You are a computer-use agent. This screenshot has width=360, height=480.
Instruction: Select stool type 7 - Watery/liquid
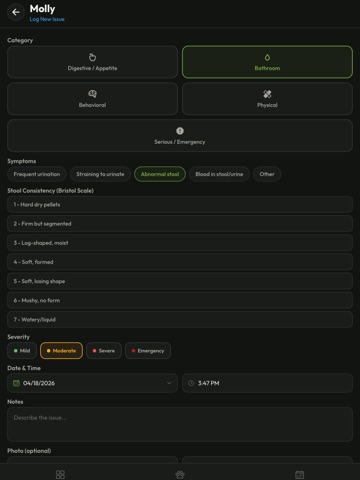180,320
